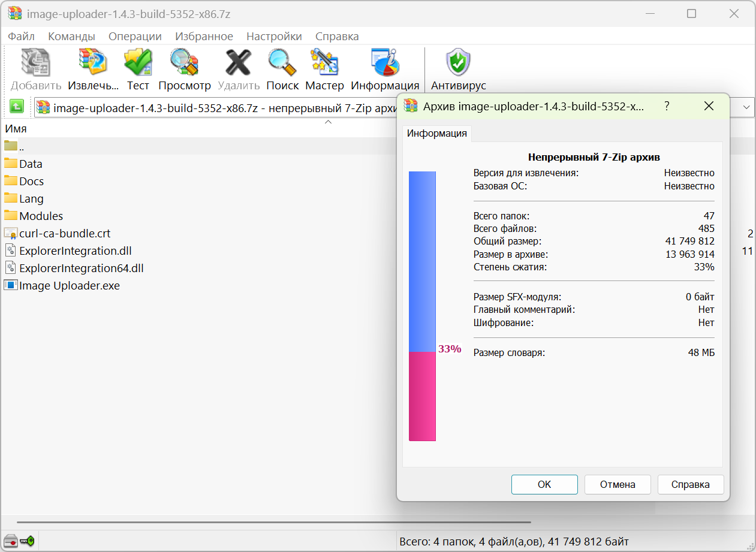Select the Docs folder icon
The width and height of the screenshot is (756, 552).
click(x=11, y=181)
